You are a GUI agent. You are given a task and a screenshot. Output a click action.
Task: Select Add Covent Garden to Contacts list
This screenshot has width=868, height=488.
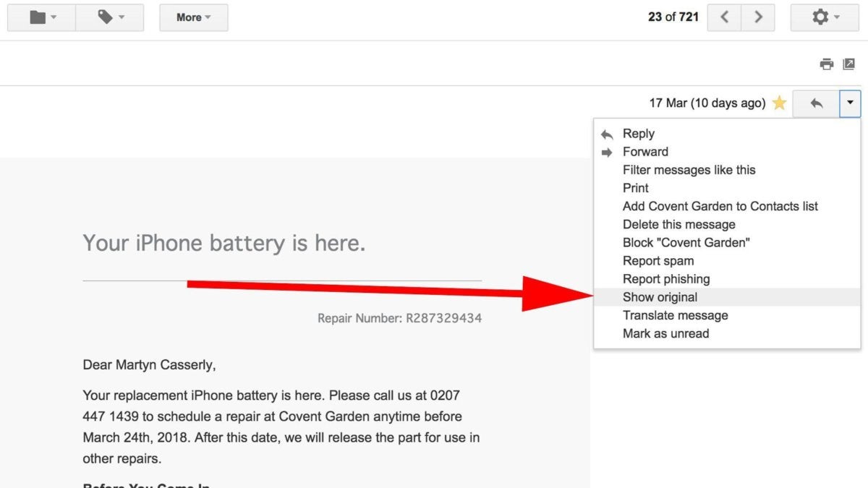point(727,206)
